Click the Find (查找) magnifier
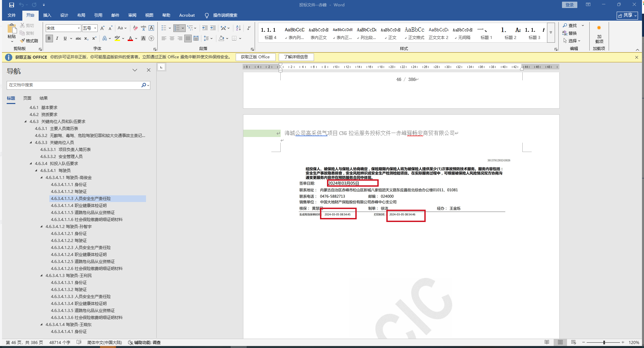 (x=570, y=25)
